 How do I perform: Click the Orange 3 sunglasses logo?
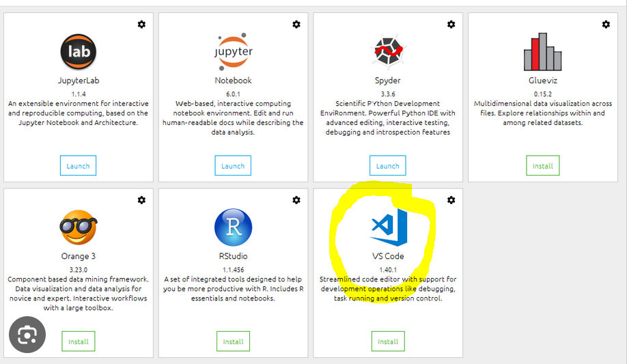point(79,227)
